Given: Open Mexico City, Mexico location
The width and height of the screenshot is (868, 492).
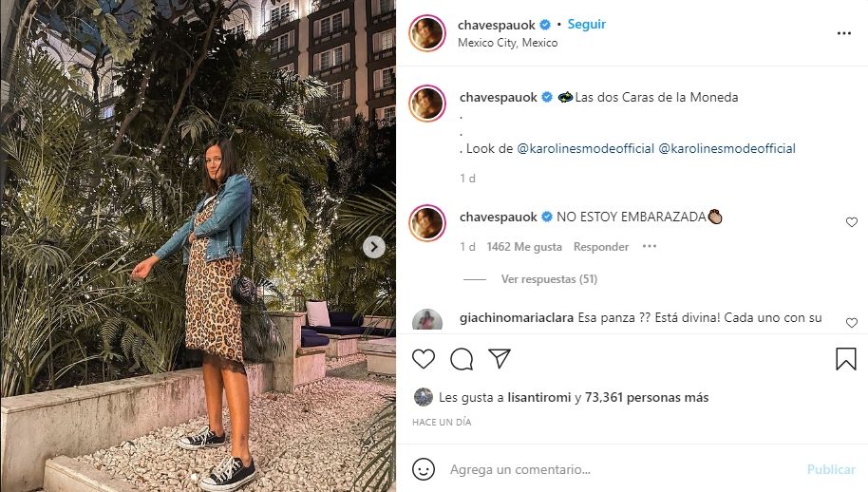Looking at the screenshot, I should [508, 43].
